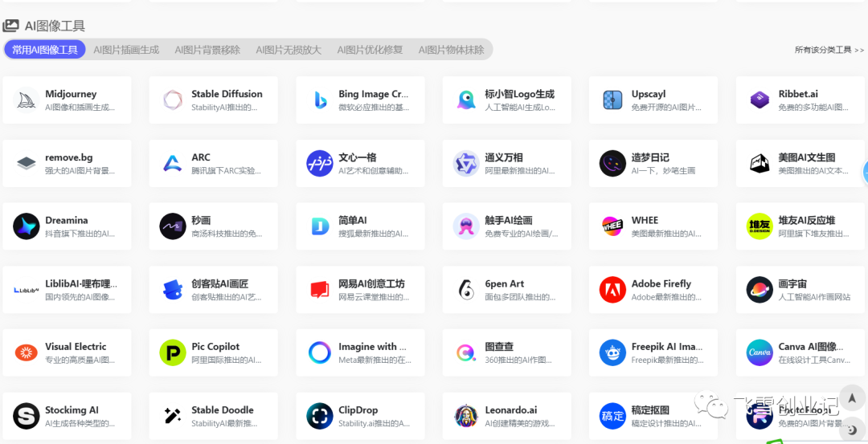
Task: Click the Adobe Firefly red icon
Action: tap(612, 290)
